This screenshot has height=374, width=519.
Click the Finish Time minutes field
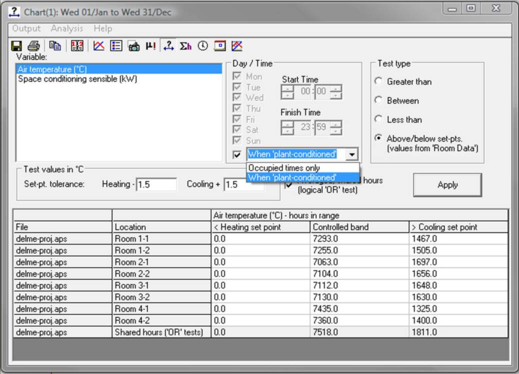(x=322, y=127)
